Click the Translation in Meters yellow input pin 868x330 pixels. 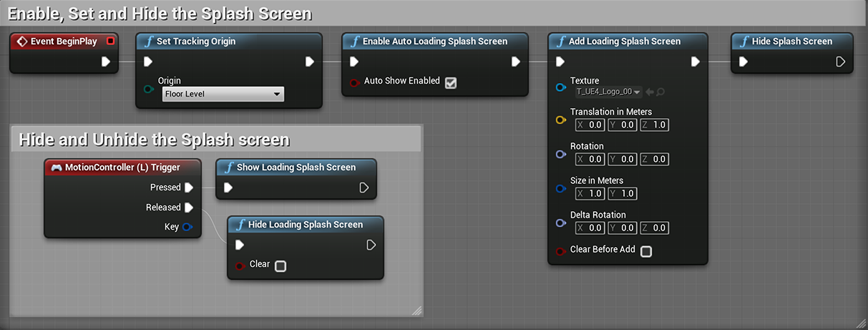pyautogui.click(x=561, y=120)
